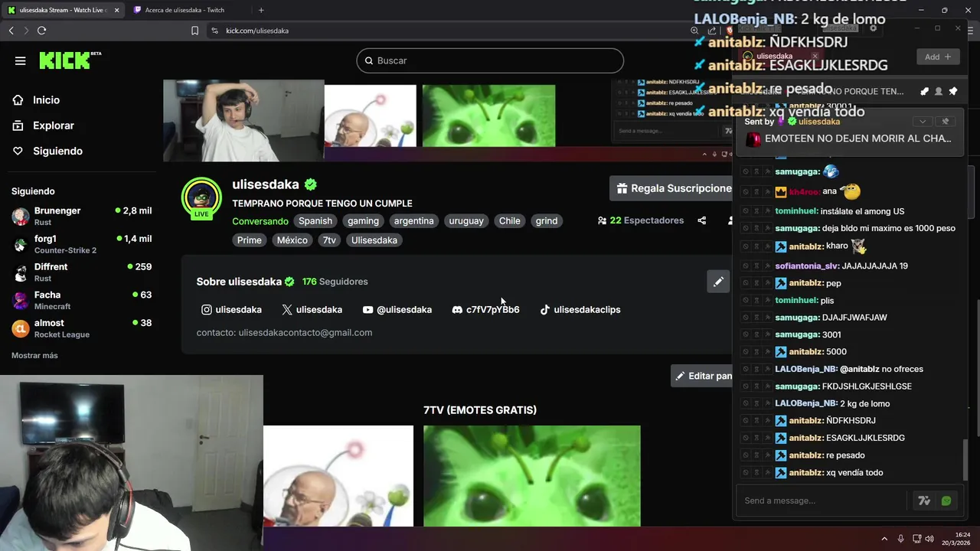The image size is (980, 551).
Task: Open Diffrent's channel in Siguiendo list
Action: click(81, 272)
